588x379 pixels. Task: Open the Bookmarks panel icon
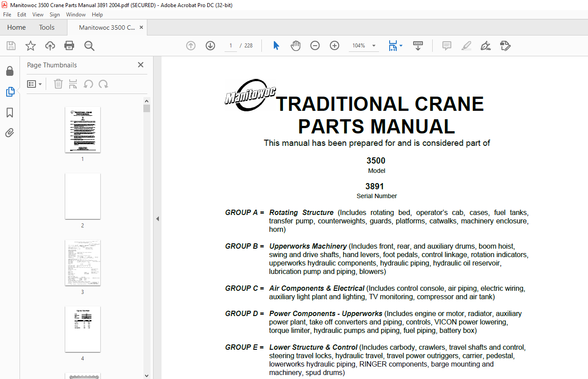coord(10,113)
